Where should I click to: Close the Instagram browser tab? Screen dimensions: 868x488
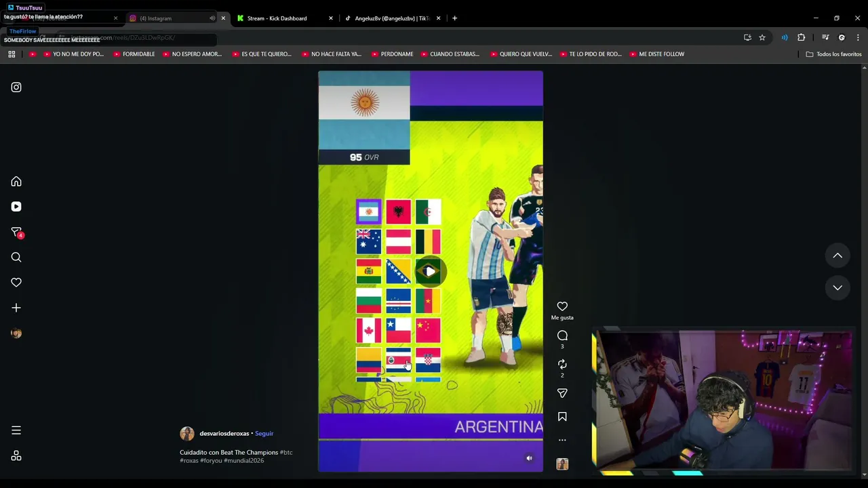[223, 18]
